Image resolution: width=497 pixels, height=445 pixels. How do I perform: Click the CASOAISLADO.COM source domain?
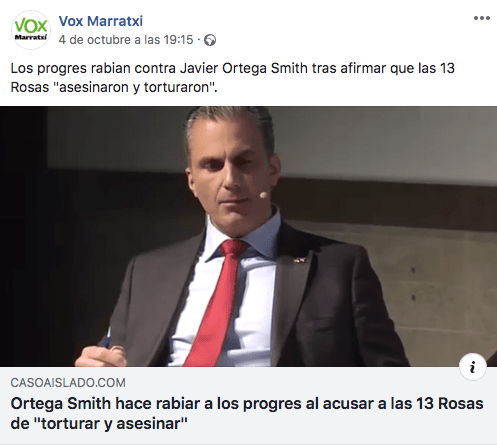(68, 383)
